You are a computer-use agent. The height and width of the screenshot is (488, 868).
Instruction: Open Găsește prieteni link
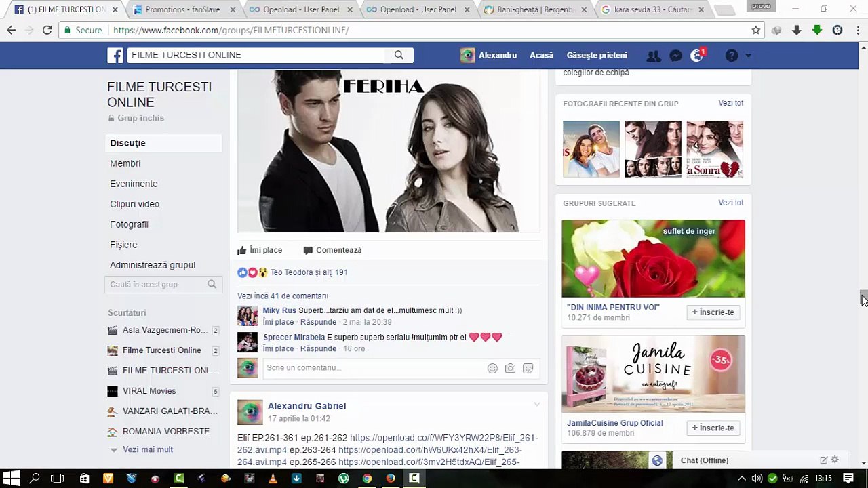(597, 56)
